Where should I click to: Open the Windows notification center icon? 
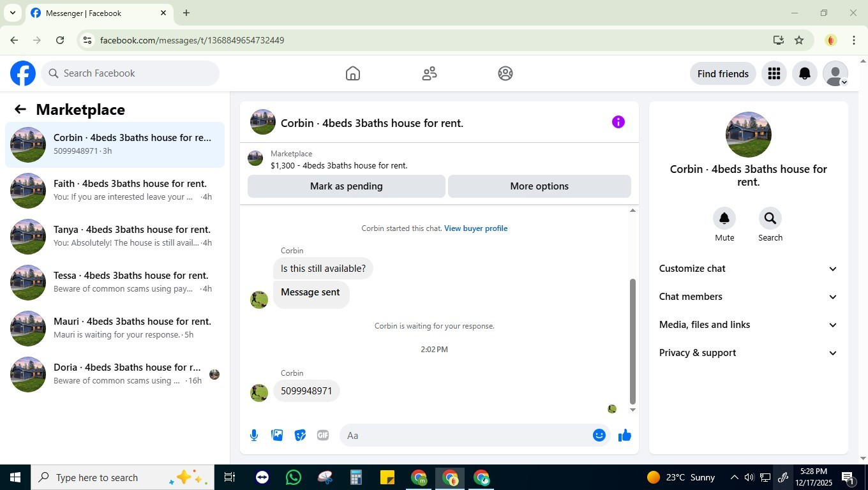(849, 477)
